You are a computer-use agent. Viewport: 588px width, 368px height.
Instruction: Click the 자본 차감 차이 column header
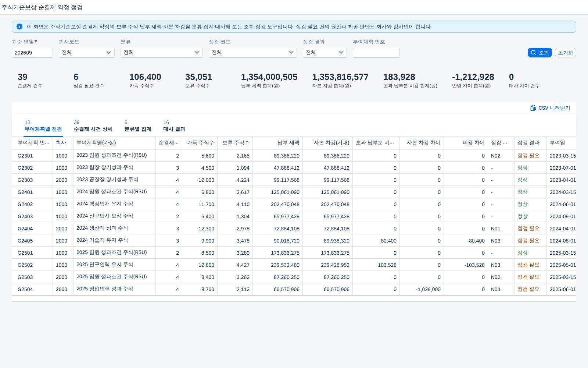(422, 143)
